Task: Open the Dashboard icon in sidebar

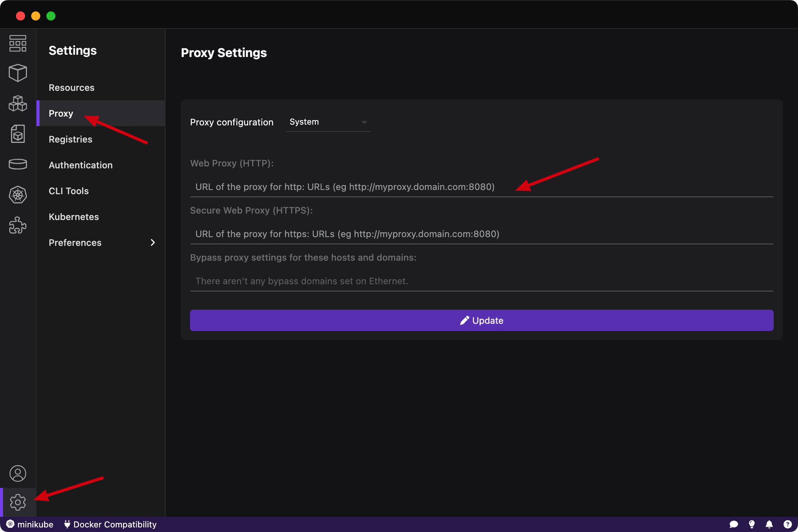Action: (x=18, y=43)
